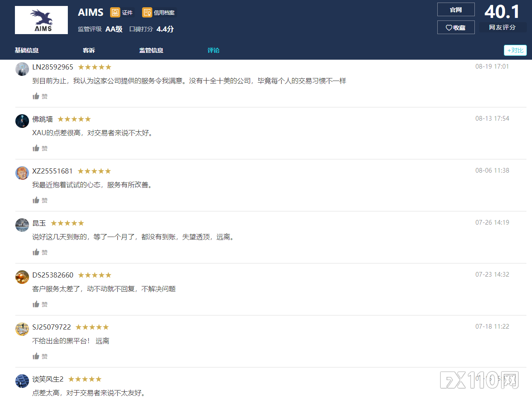Screen dimensions: 532x399
Task: Click star rating of XZ25551681 review
Action: point(94,171)
